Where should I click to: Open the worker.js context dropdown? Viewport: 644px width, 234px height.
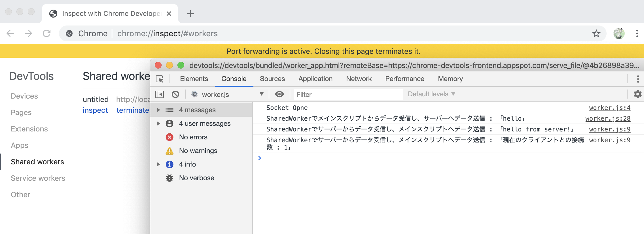click(227, 94)
